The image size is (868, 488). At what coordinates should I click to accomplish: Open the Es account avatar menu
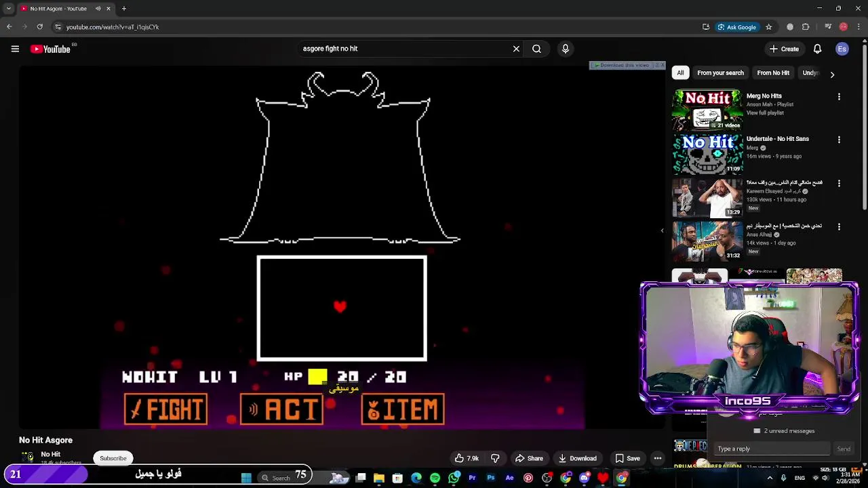[x=842, y=49]
